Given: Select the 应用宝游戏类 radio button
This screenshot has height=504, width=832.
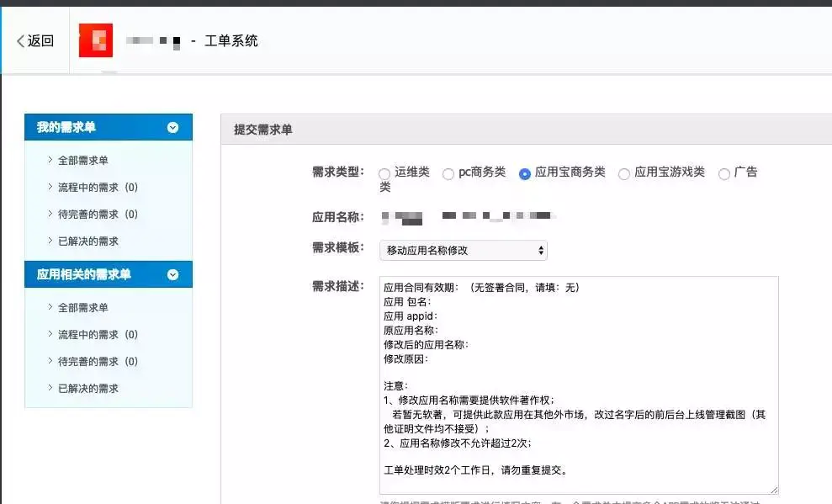Looking at the screenshot, I should pyautogui.click(x=624, y=174).
